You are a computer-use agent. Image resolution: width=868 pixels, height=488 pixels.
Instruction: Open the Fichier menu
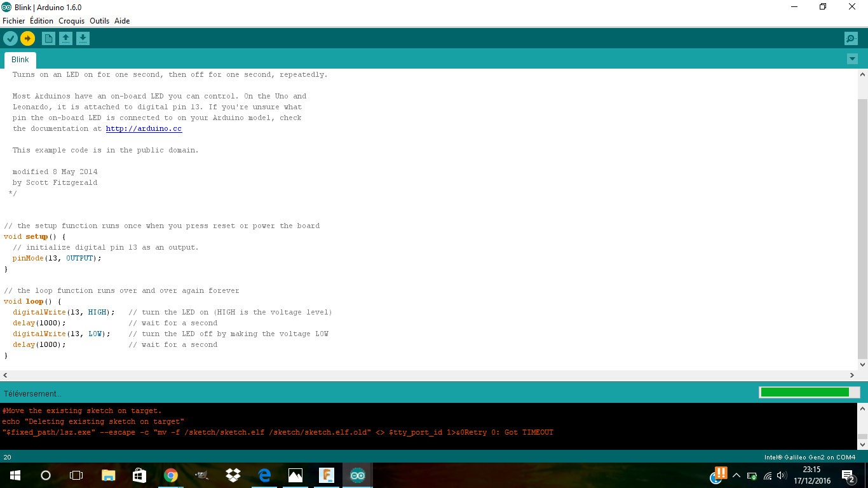point(13,21)
